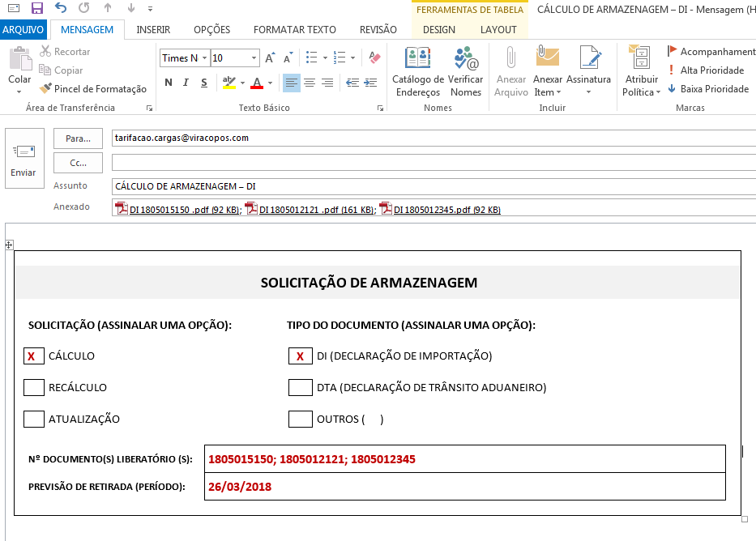This screenshot has height=541, width=756.
Task: Apply bold with the N button
Action: point(169,83)
